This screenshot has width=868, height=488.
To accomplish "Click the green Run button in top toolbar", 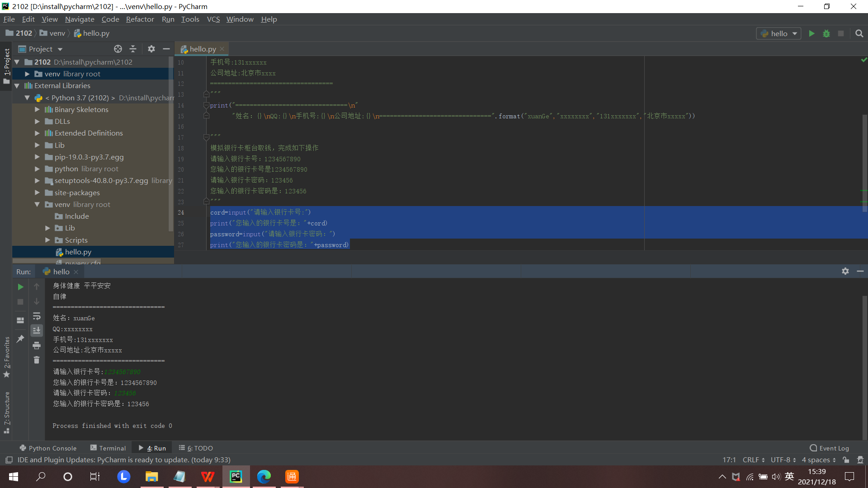I will point(811,33).
